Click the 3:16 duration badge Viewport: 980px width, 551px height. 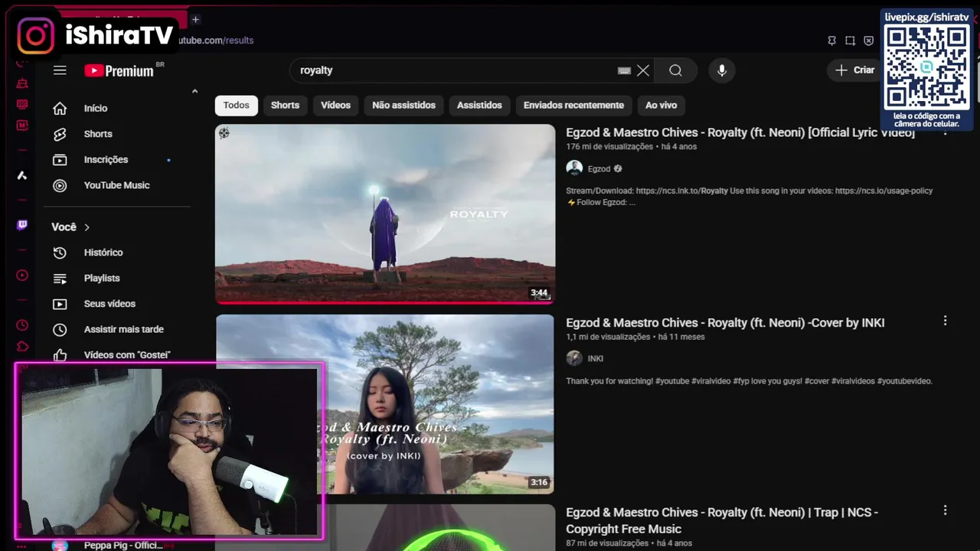click(x=539, y=483)
